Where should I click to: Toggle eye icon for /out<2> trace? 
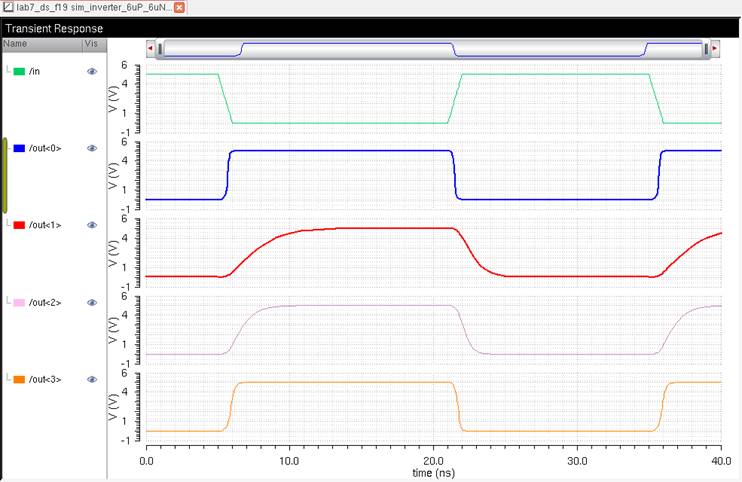coord(92,302)
